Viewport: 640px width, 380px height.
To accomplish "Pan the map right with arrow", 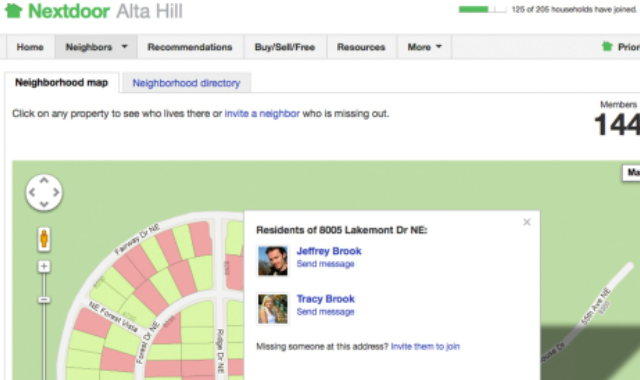I will coord(56,192).
